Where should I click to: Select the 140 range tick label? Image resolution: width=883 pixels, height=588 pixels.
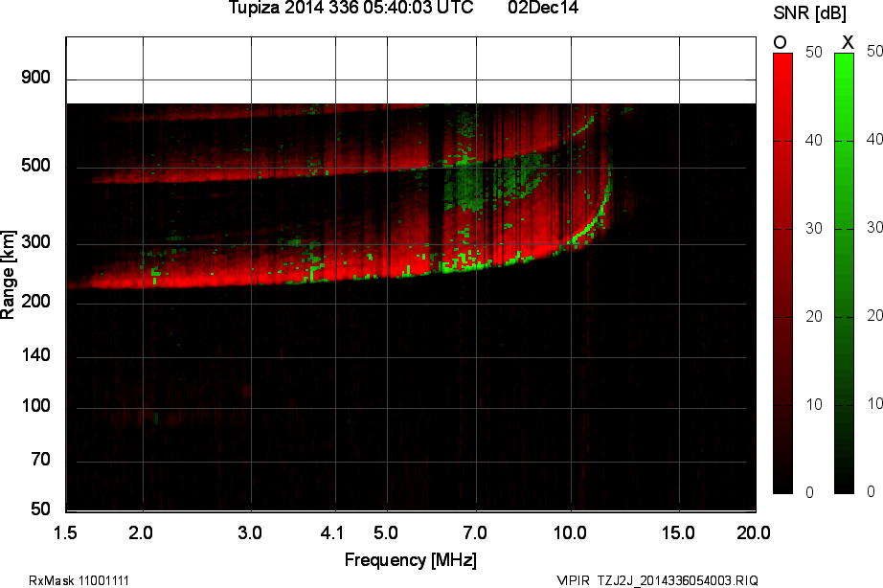[35, 356]
